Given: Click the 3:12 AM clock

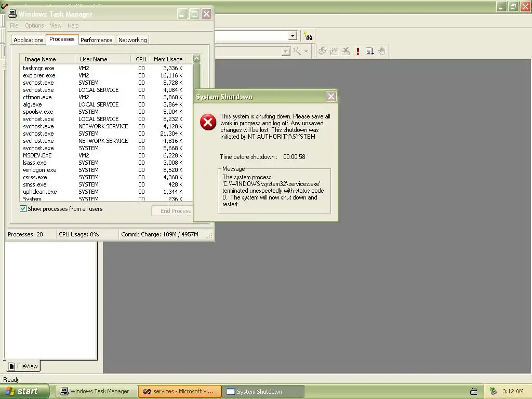Looking at the screenshot, I should point(513,391).
